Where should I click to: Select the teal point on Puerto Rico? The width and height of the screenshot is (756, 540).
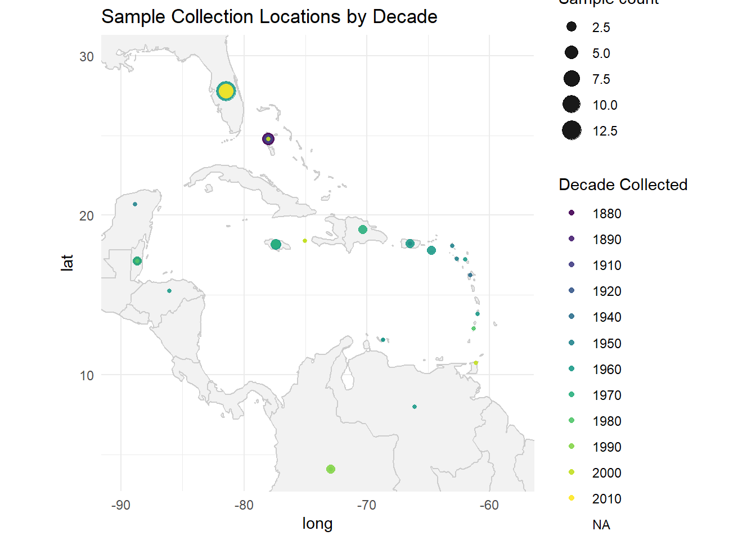click(x=410, y=244)
